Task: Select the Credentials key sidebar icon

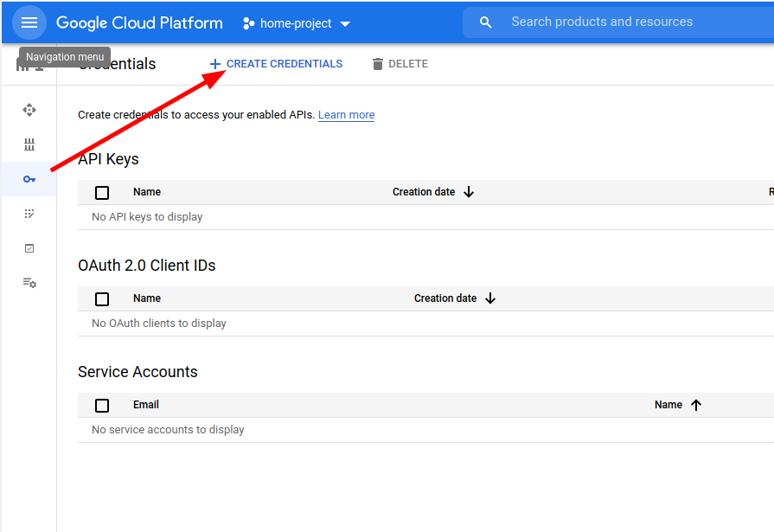Action: click(29, 179)
